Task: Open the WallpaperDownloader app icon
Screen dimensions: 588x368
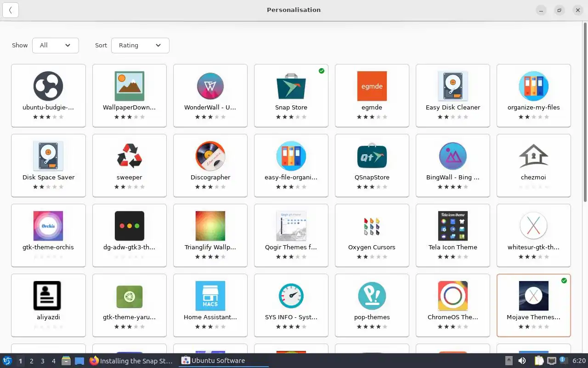Action: [x=130, y=86]
